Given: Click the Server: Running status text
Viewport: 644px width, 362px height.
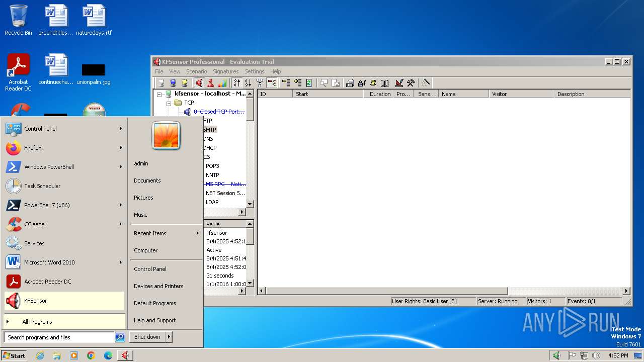Looking at the screenshot, I should [498, 301].
